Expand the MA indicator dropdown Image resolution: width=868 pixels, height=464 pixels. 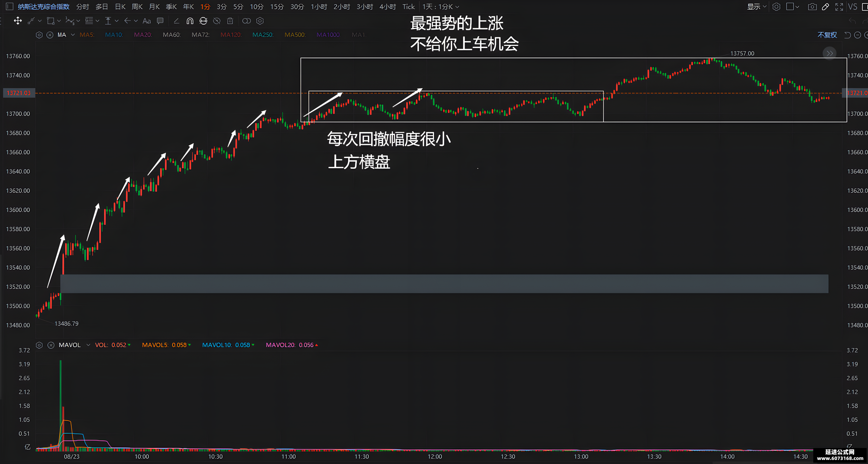73,35
